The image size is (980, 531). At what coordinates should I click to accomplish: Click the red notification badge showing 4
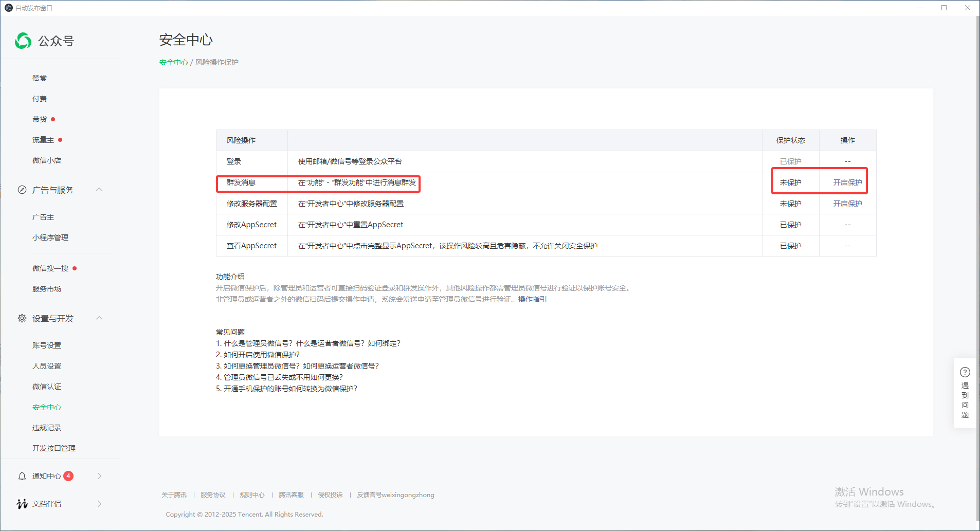[68, 475]
